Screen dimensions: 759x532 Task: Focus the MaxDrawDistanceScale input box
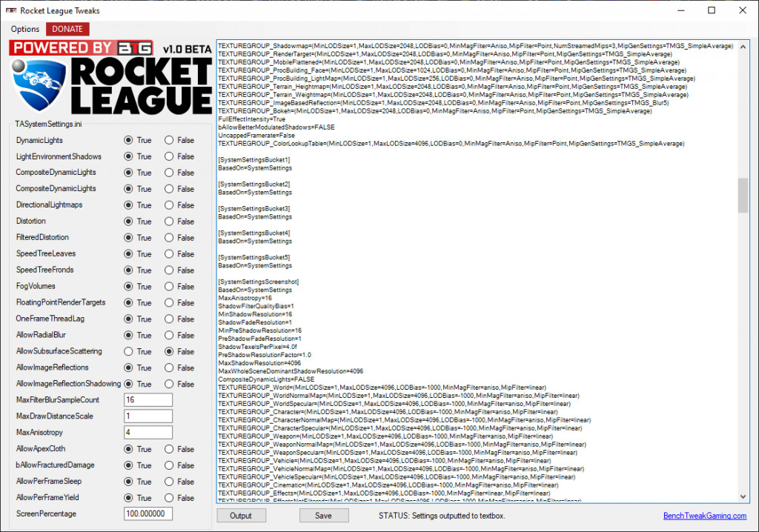coord(148,416)
